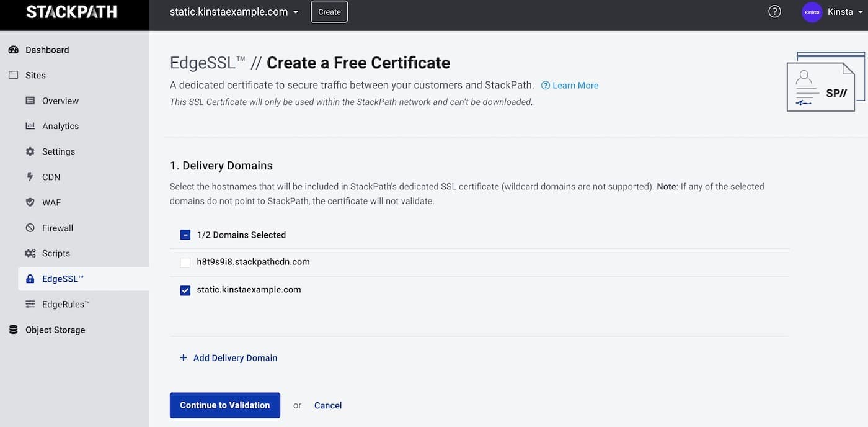
Task: Open the Learn More link
Action: [x=570, y=85]
